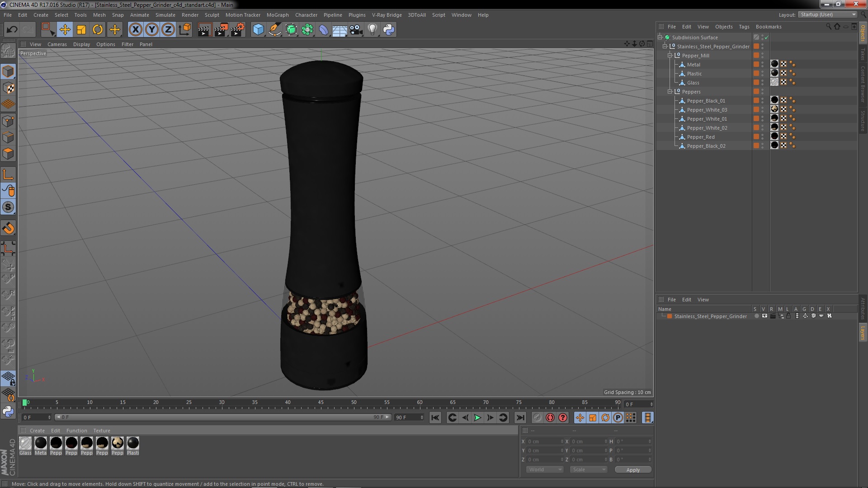Collapse the Pepper_Mill group

(670, 56)
